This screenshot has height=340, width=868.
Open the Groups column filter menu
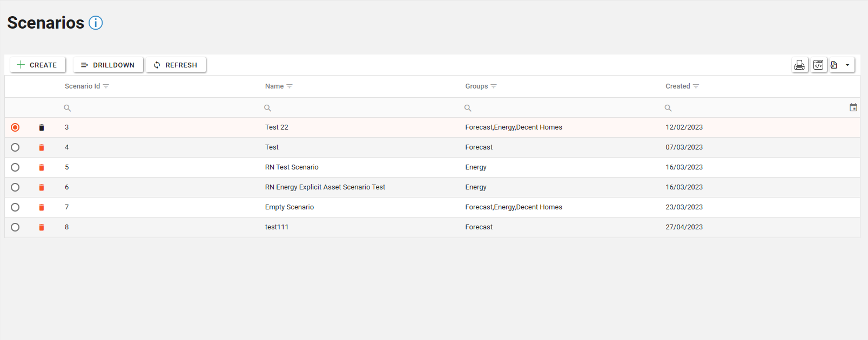[x=494, y=86]
